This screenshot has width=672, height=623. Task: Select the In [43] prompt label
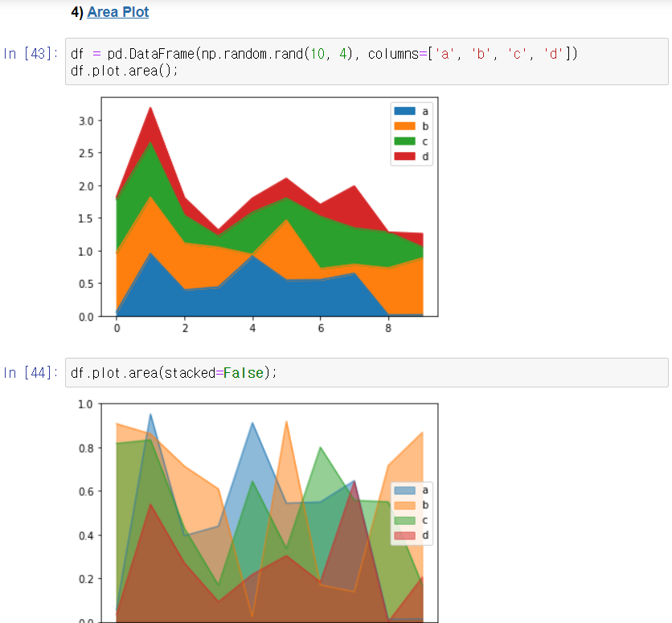[30, 54]
